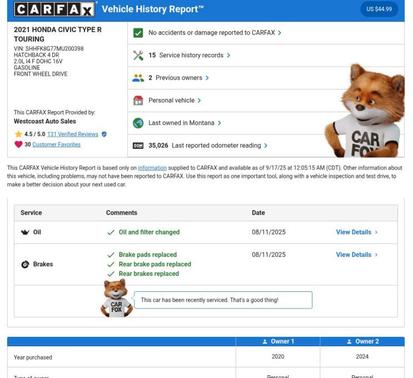413x378 pixels.
Task: Select the Owner 2 column header
Action: (362, 341)
